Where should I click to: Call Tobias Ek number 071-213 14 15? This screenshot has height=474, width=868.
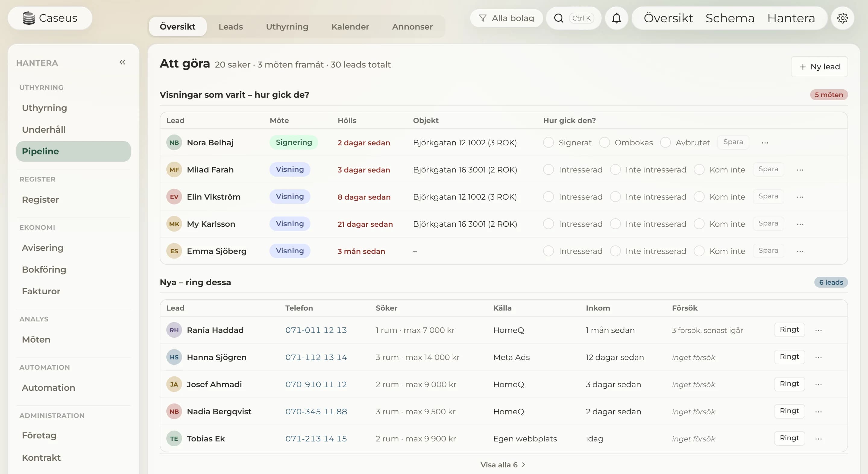[316, 439]
